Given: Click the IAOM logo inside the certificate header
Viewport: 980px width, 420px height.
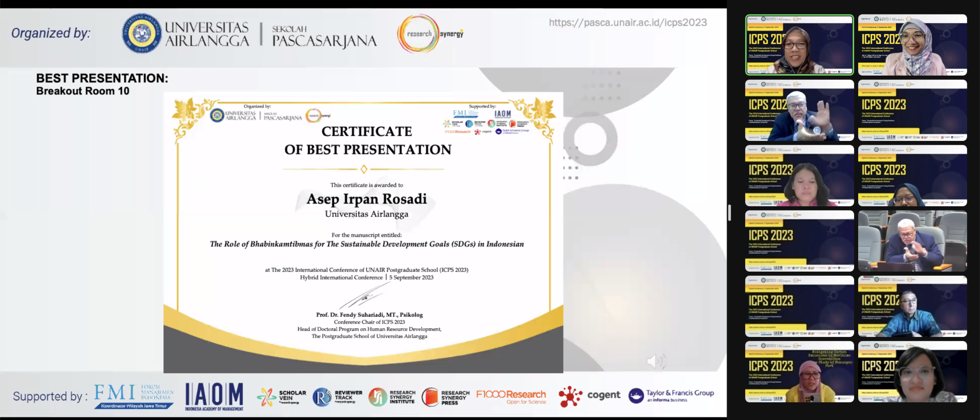Looking at the screenshot, I should point(503,113).
